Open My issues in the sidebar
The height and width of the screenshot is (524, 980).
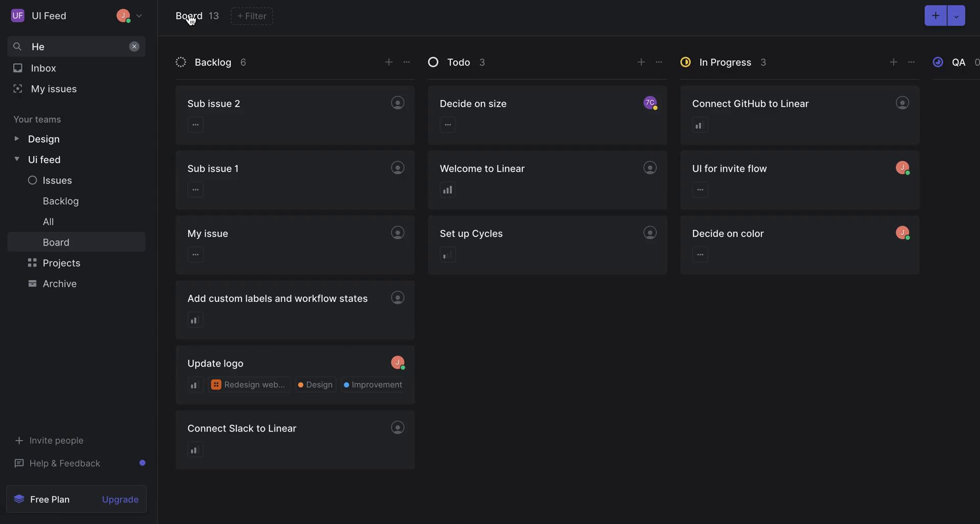pyautogui.click(x=77, y=89)
